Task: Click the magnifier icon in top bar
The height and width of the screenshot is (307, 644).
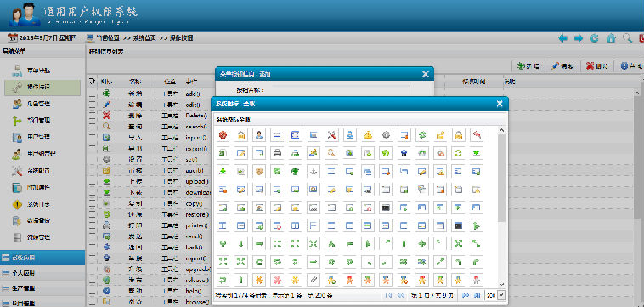Action: (x=627, y=38)
